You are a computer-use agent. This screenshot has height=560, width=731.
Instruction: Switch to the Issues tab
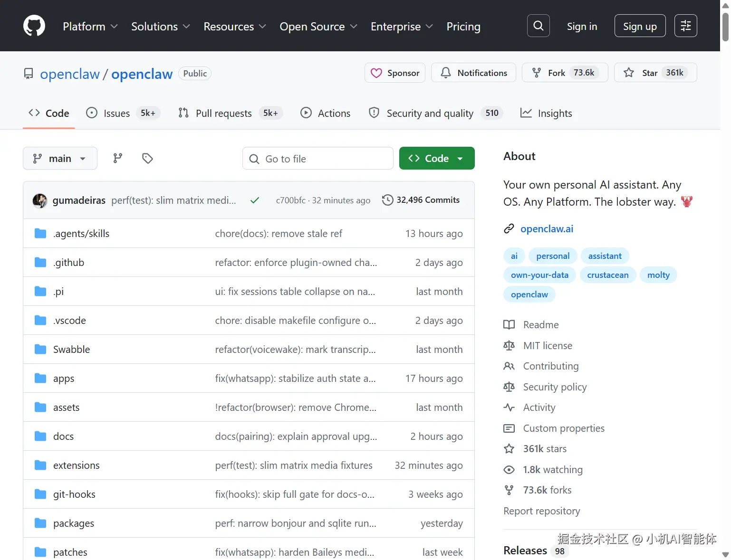coord(123,113)
